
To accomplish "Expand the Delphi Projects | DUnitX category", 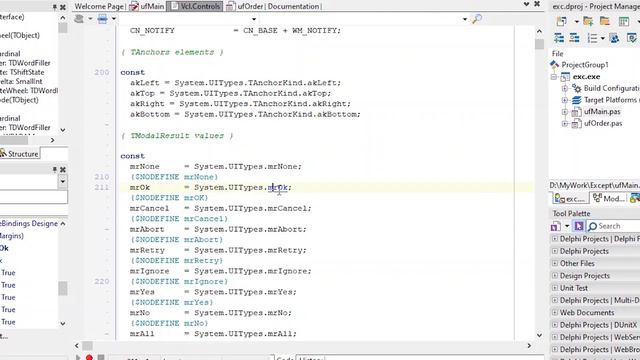I will pos(555,325).
